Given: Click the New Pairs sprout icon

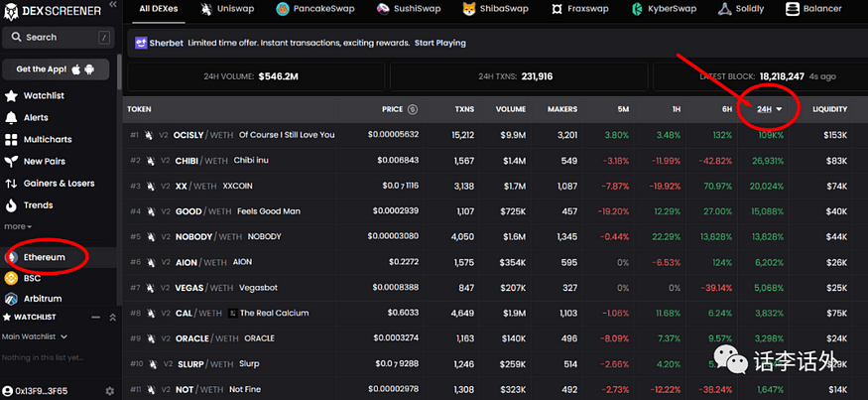Looking at the screenshot, I should tap(11, 161).
